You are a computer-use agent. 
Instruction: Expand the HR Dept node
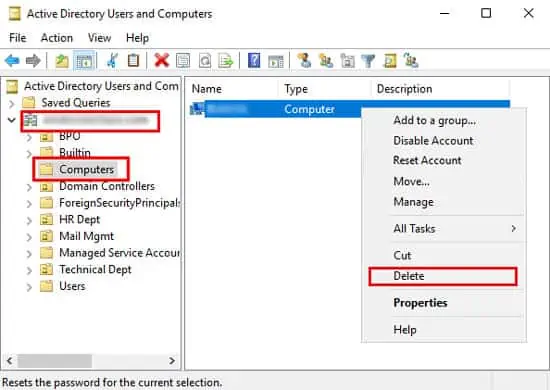click(29, 220)
